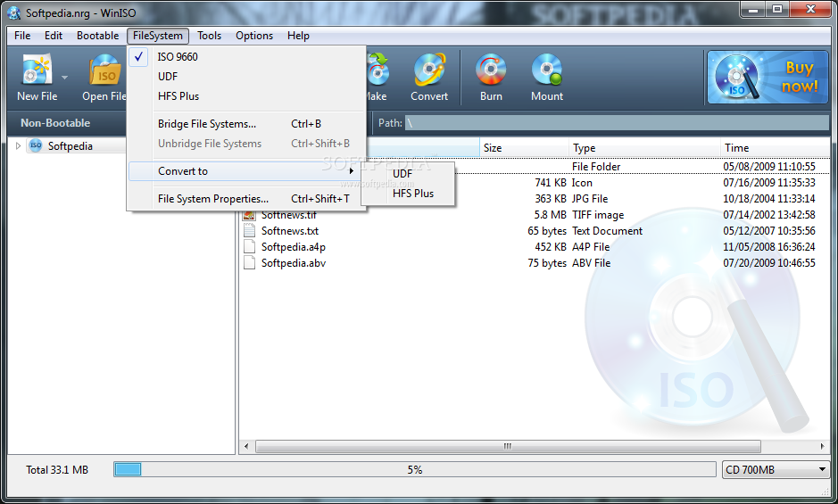Click the JPG File type cell
Screen dimensions: 838x504
(x=590, y=199)
